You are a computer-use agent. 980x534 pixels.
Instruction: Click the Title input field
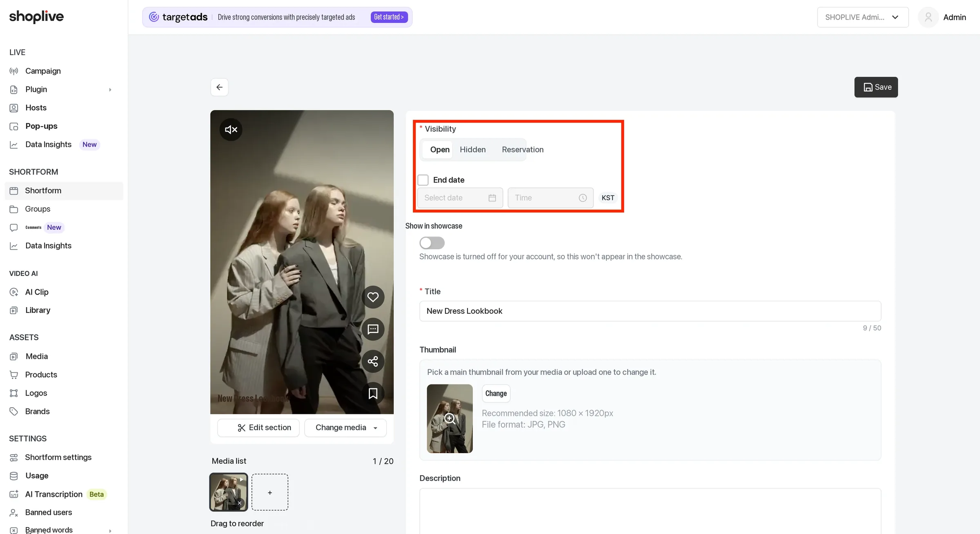click(x=650, y=311)
